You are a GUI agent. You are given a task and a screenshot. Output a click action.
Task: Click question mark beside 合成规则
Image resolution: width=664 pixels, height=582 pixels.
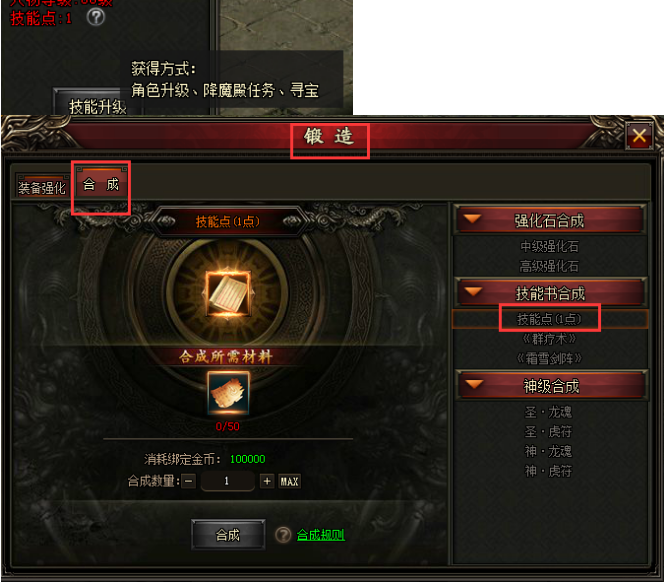coord(283,535)
